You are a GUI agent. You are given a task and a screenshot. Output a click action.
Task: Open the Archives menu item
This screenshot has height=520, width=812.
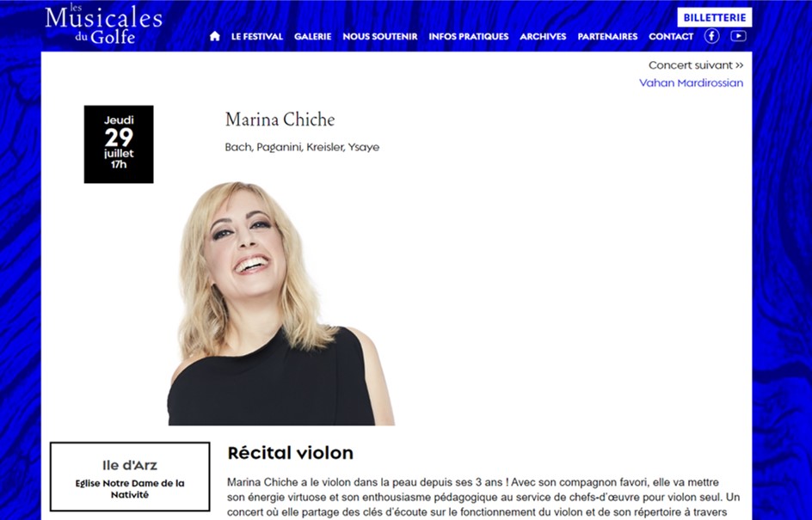[544, 36]
